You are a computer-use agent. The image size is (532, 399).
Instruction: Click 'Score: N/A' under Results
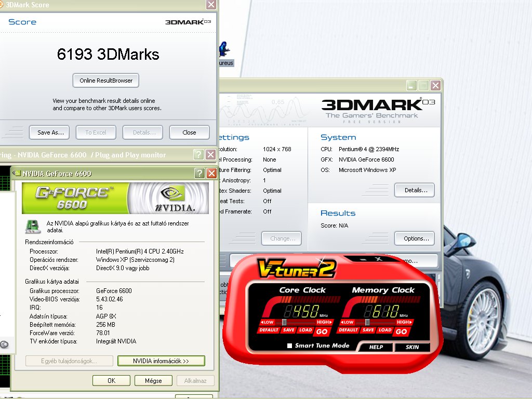(x=334, y=225)
